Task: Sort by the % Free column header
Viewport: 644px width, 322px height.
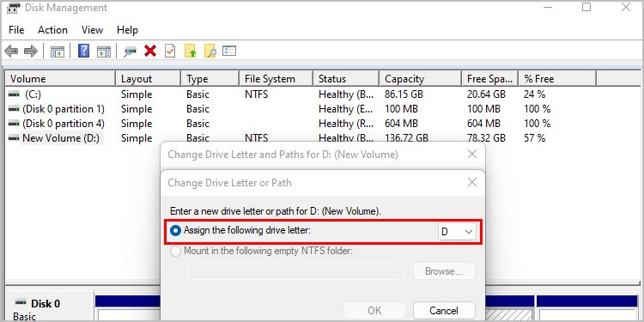Action: click(x=557, y=79)
